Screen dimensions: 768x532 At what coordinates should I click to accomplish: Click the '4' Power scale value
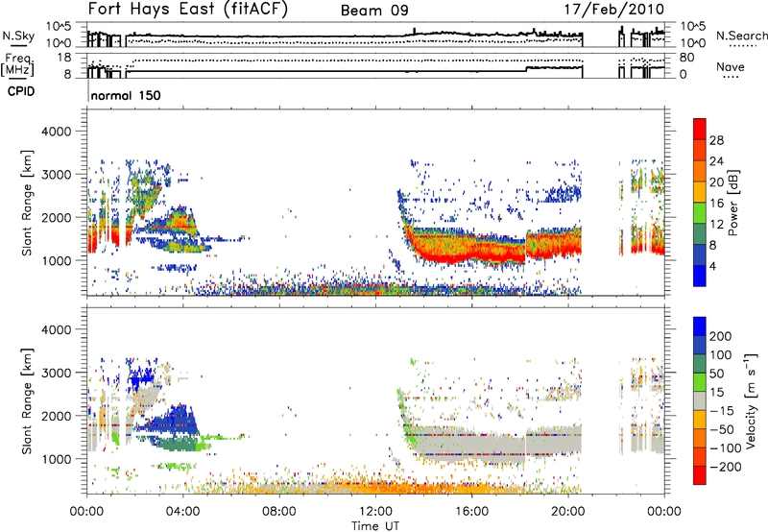click(x=713, y=267)
